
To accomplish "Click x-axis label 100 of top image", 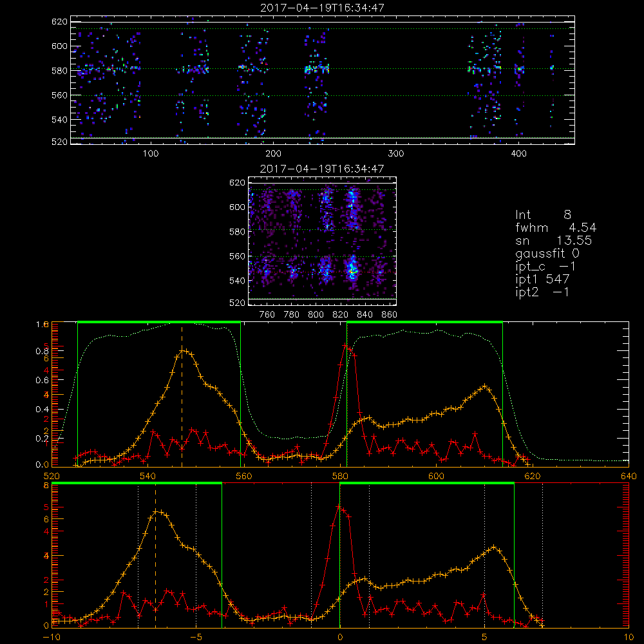I will (151, 154).
